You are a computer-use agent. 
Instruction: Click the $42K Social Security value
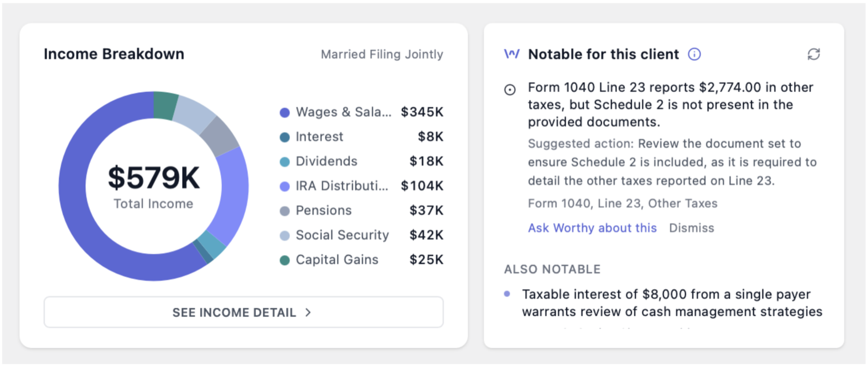[426, 235]
